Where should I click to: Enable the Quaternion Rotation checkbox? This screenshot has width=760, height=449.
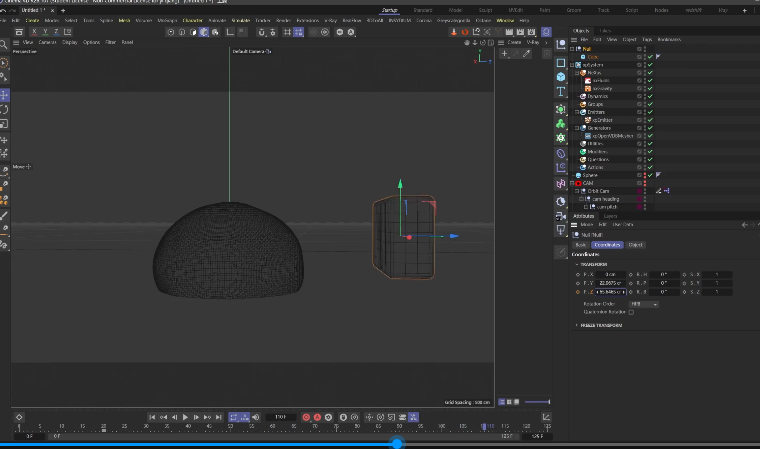[x=631, y=312]
